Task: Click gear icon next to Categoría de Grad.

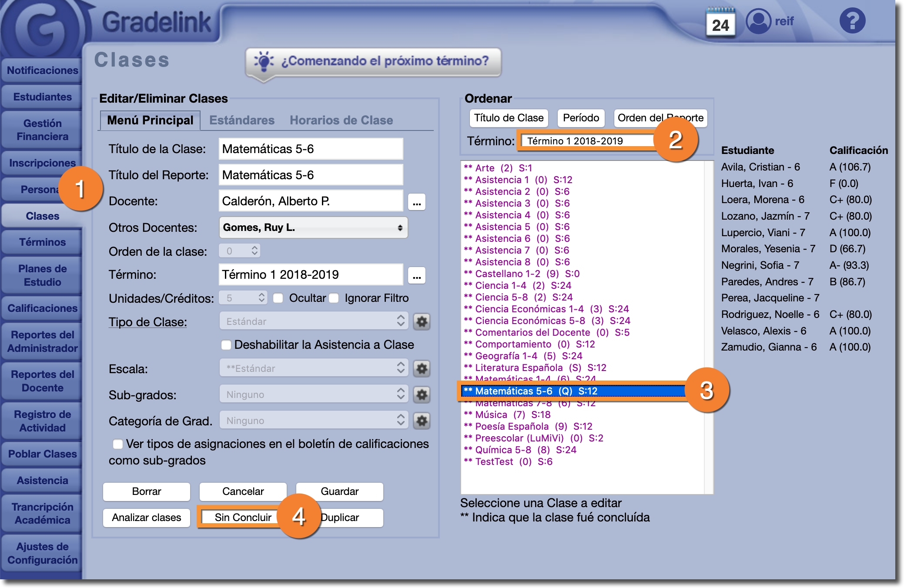Action: click(x=422, y=421)
